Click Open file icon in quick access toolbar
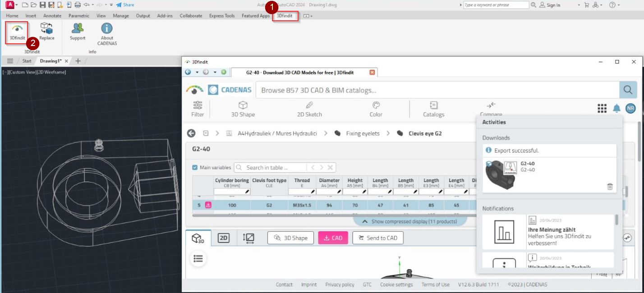 point(34,5)
